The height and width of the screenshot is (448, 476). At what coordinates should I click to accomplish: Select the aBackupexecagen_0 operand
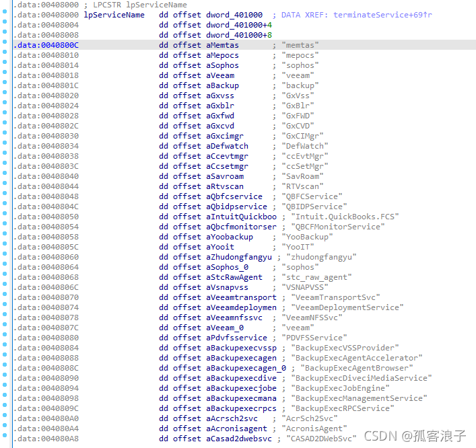(x=246, y=368)
